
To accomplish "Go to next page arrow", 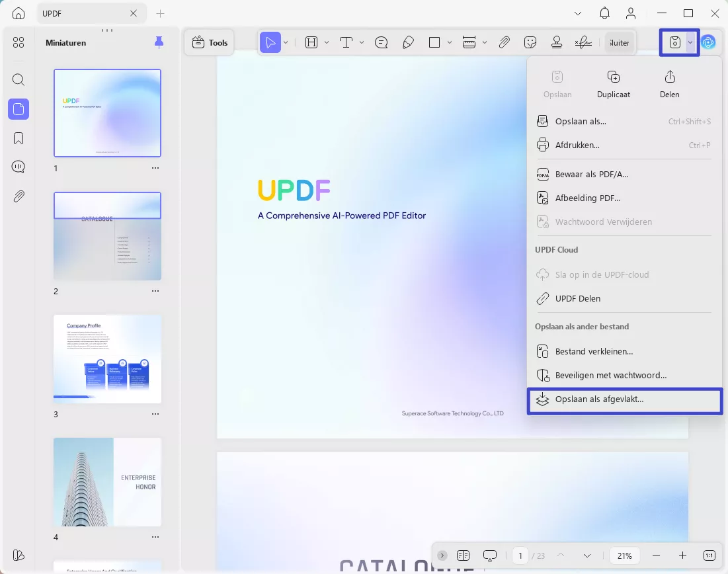I will (x=587, y=555).
